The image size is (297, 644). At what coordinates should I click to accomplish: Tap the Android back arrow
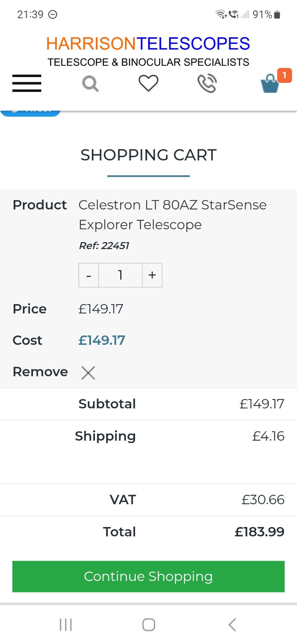pyautogui.click(x=232, y=624)
